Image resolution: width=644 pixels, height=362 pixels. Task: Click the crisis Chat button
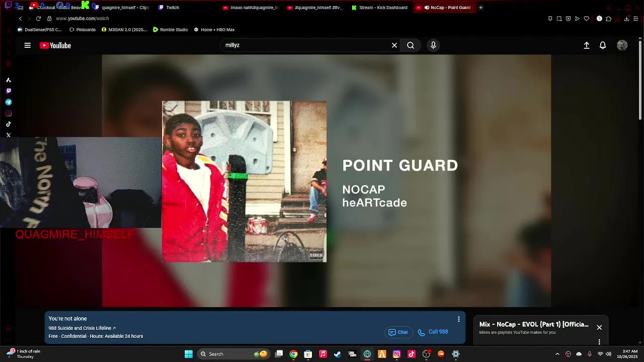coord(398,332)
